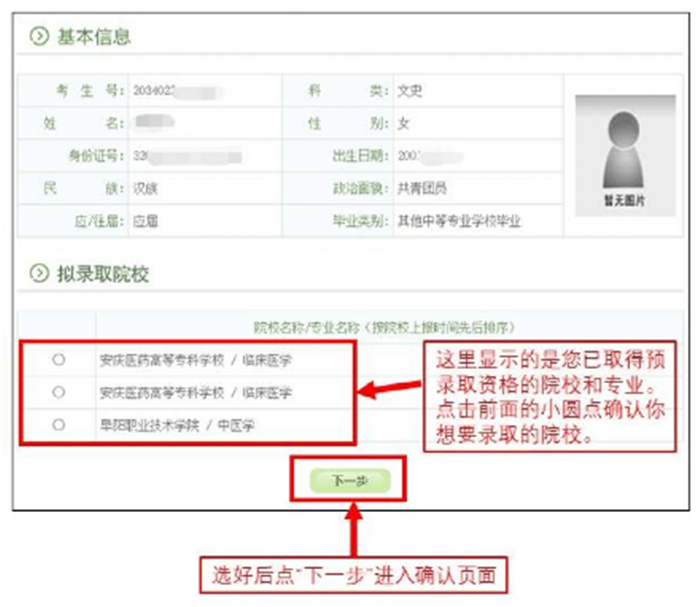
Task: Click the 拟录取院校 section title
Action: 102,274
